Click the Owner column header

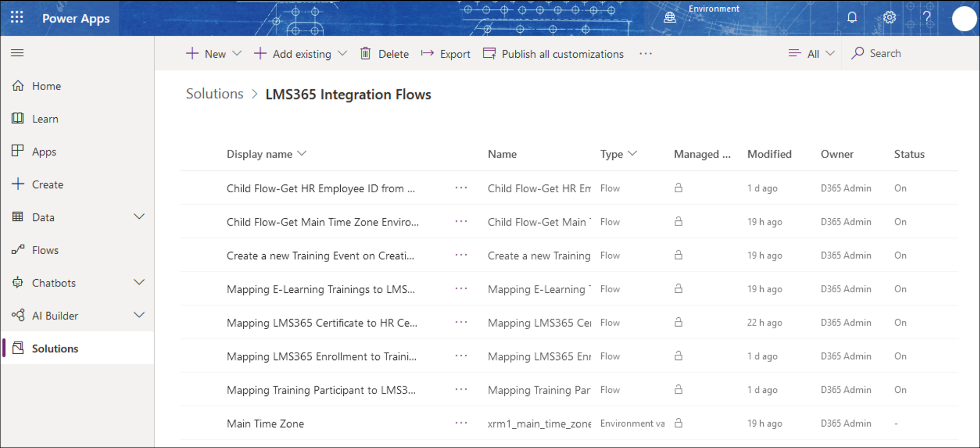[837, 154]
